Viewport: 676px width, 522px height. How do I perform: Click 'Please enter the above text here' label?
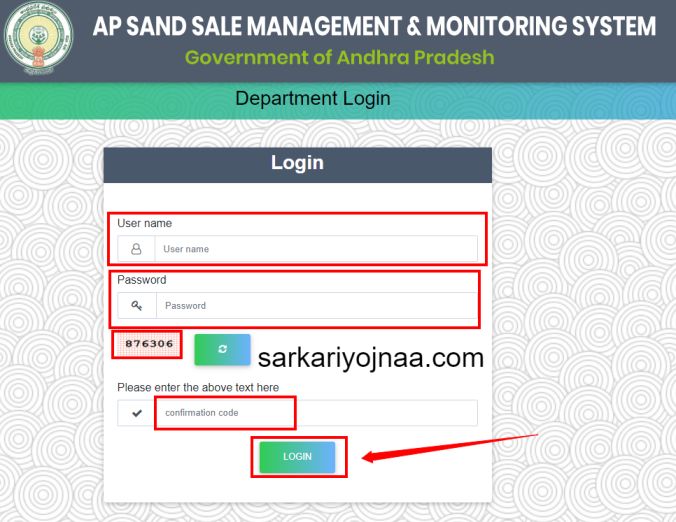pyautogui.click(x=198, y=388)
